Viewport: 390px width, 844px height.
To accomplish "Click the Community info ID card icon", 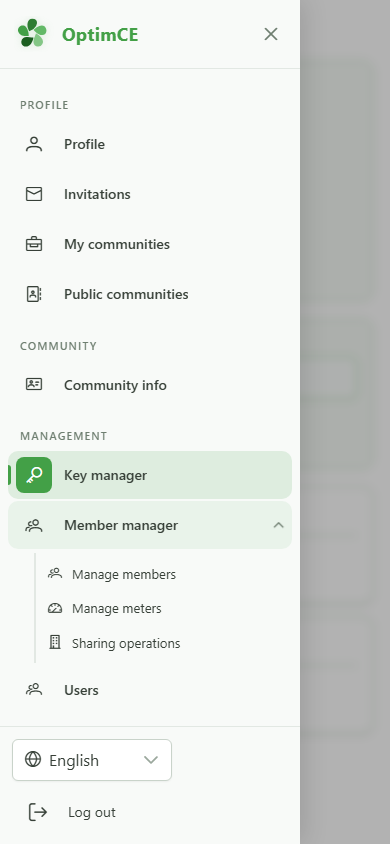I will pyautogui.click(x=34, y=384).
